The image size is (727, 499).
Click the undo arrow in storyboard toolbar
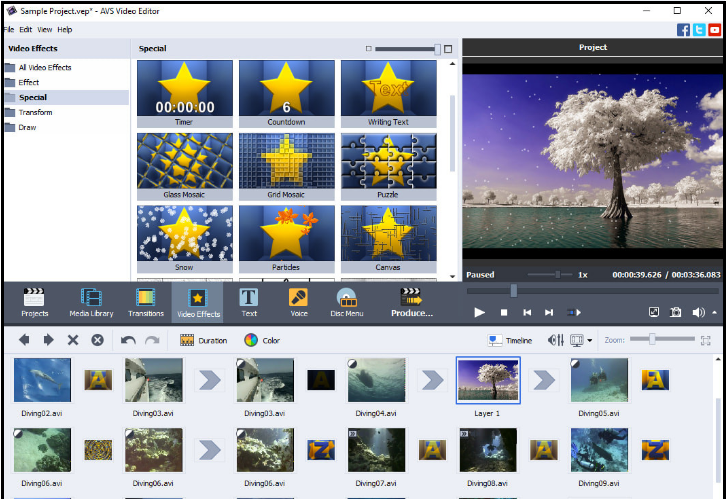(x=128, y=340)
